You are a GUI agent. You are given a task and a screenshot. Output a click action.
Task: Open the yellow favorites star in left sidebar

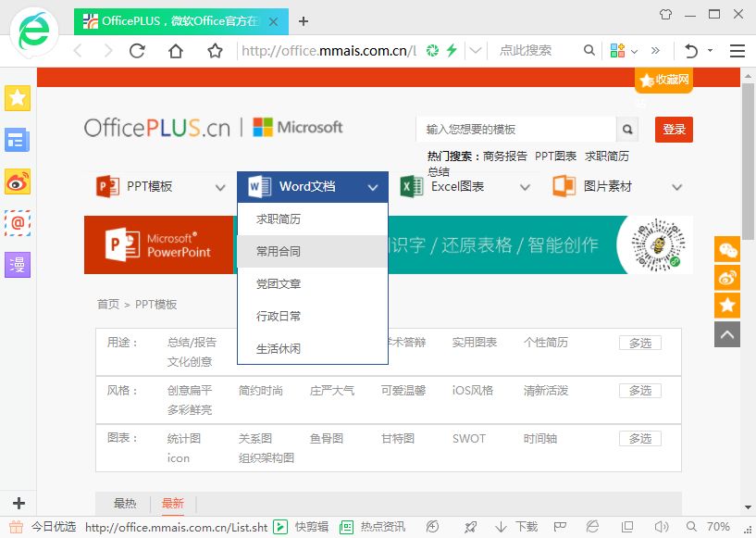pos(18,98)
